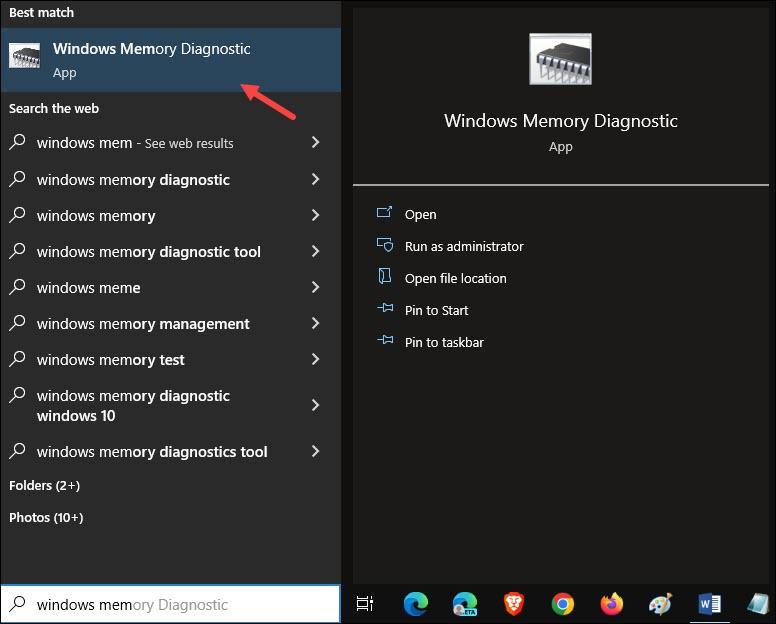776x624 pixels.
Task: Expand chevron for 'windows memory' suggestion
Action: (x=315, y=215)
